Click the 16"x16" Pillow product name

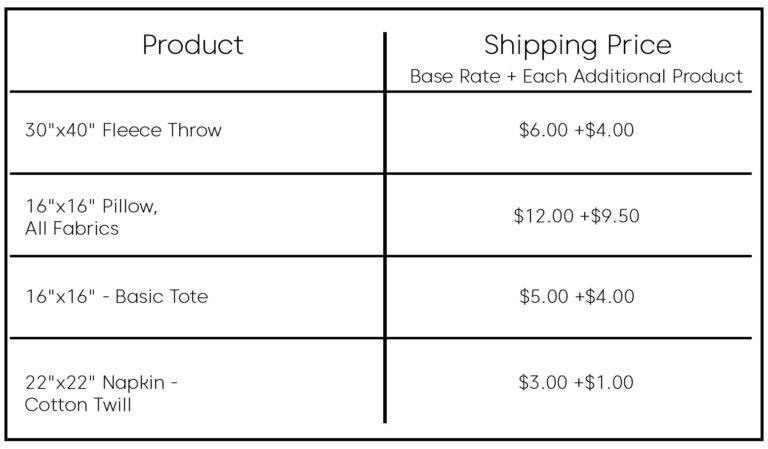[x=91, y=205]
